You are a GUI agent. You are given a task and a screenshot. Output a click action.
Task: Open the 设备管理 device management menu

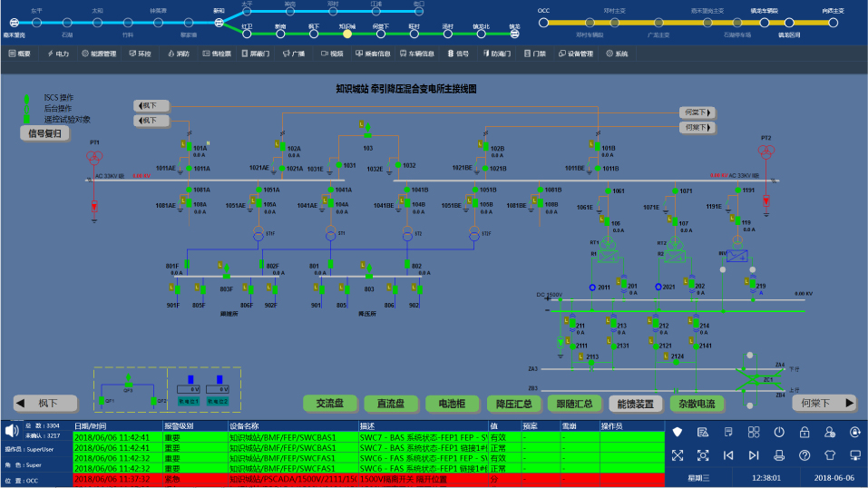575,54
